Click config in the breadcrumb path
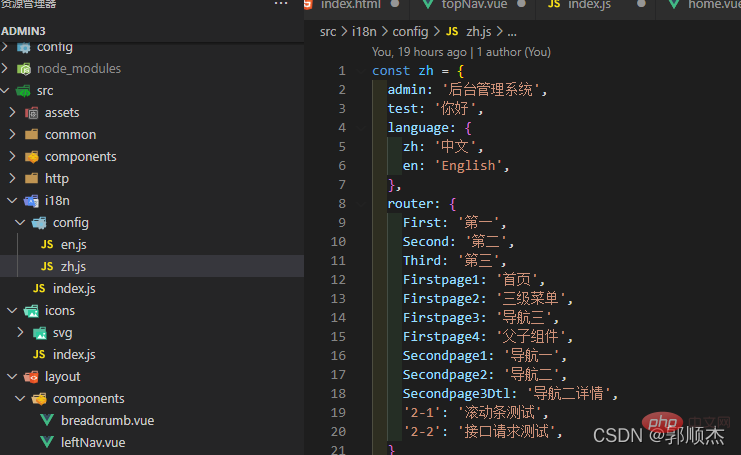 coord(410,32)
